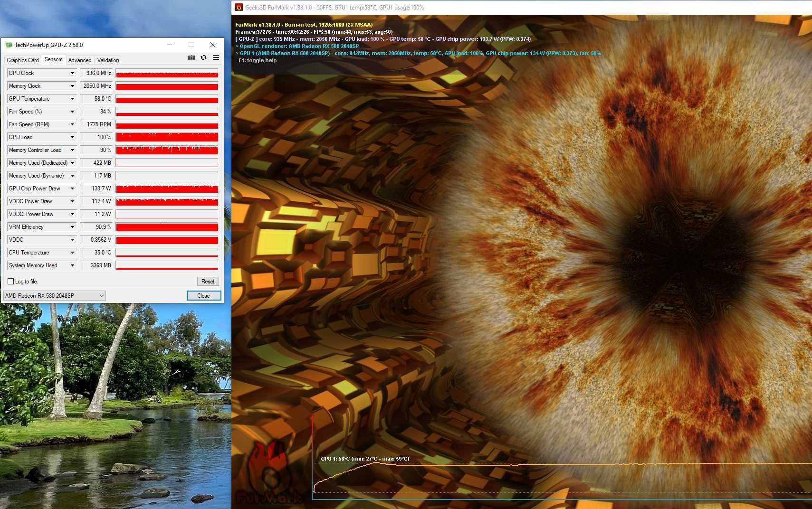The width and height of the screenshot is (812, 509).
Task: Open the System Memory Used dropdown
Action: [x=72, y=265]
